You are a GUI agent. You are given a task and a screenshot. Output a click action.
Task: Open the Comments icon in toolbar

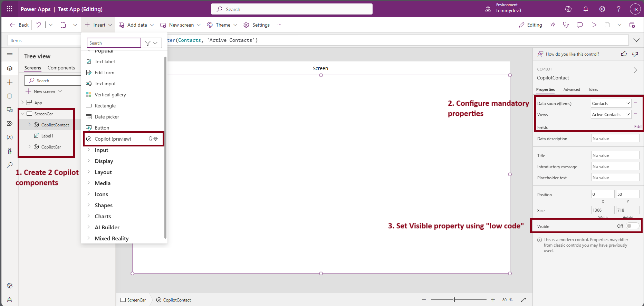click(580, 25)
